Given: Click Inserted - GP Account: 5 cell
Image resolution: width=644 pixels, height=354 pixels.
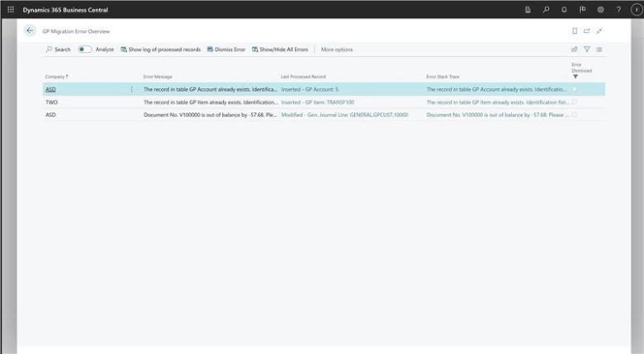Looking at the screenshot, I should click(x=310, y=89).
